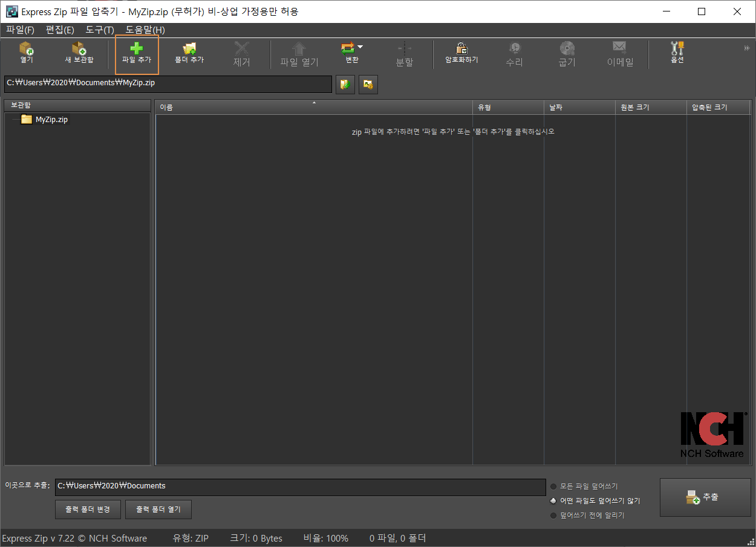Open the 도움말(H) menu
Image resolution: width=756 pixels, height=547 pixels.
[x=145, y=30]
